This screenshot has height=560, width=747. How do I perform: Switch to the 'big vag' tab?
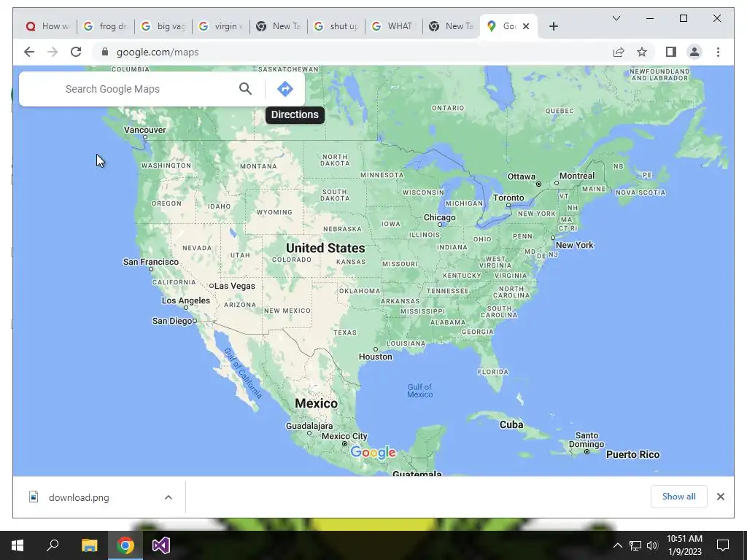pyautogui.click(x=163, y=26)
